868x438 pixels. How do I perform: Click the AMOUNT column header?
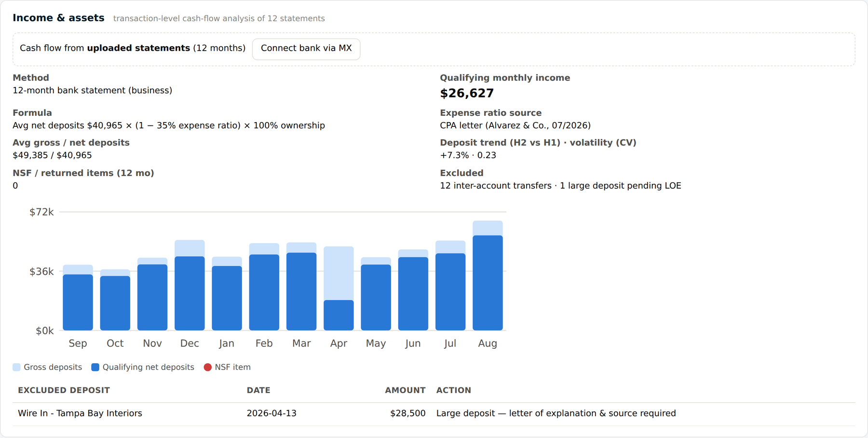405,390
